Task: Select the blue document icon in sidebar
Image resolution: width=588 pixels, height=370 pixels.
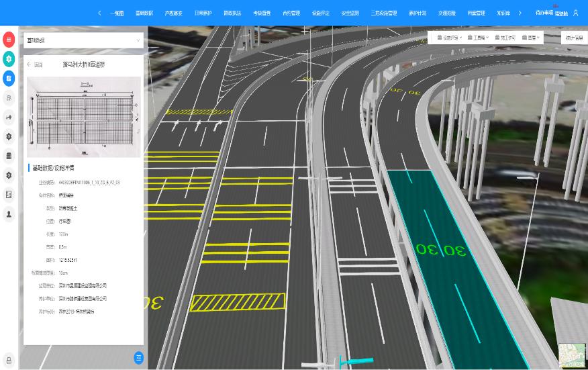Action: pyautogui.click(x=9, y=79)
